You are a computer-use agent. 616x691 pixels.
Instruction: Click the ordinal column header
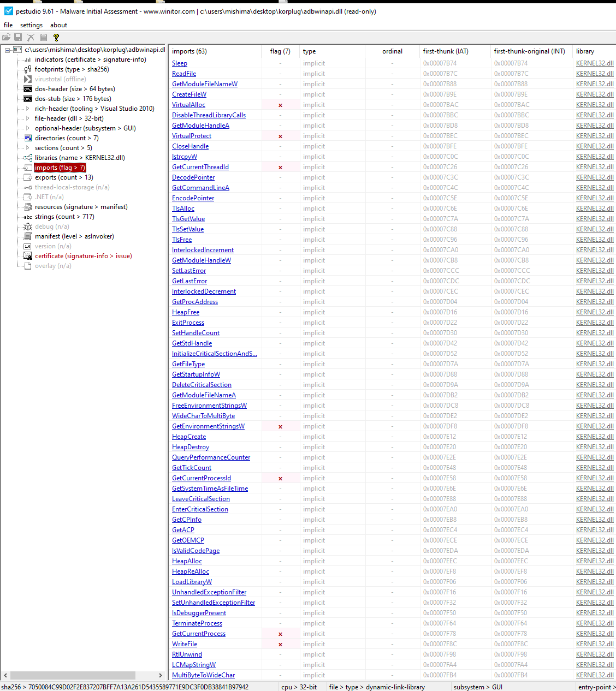point(392,51)
